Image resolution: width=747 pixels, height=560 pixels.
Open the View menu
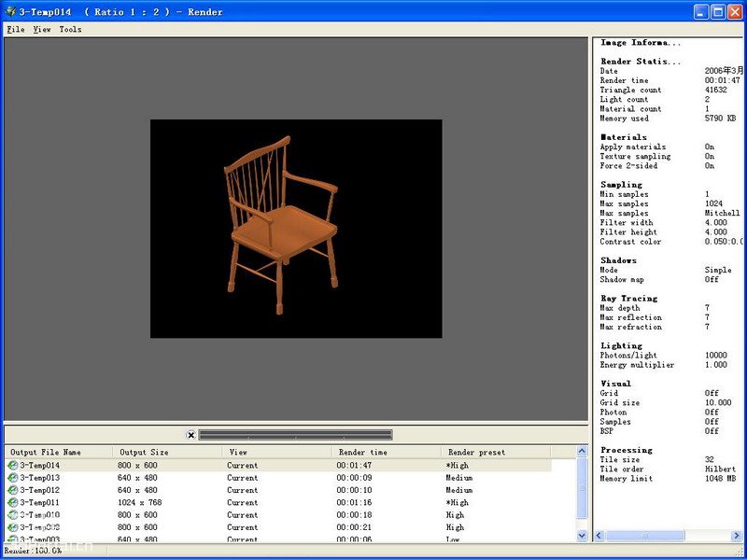[x=42, y=30]
